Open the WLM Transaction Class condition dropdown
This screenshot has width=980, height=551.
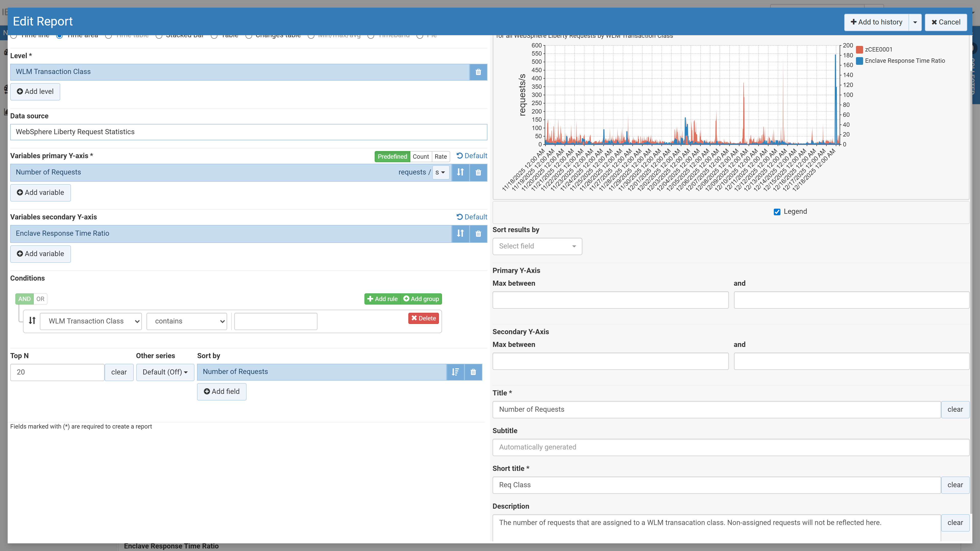point(91,321)
